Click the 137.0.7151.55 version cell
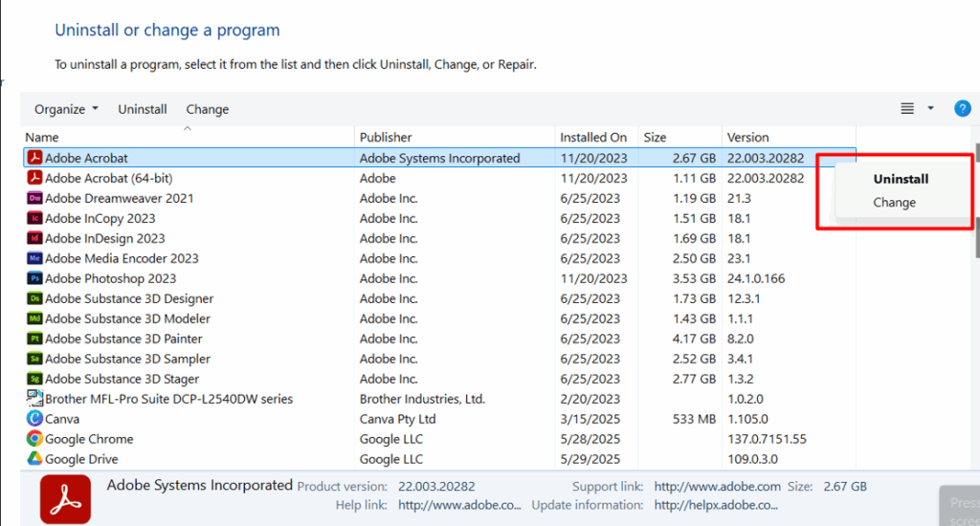 pos(767,439)
